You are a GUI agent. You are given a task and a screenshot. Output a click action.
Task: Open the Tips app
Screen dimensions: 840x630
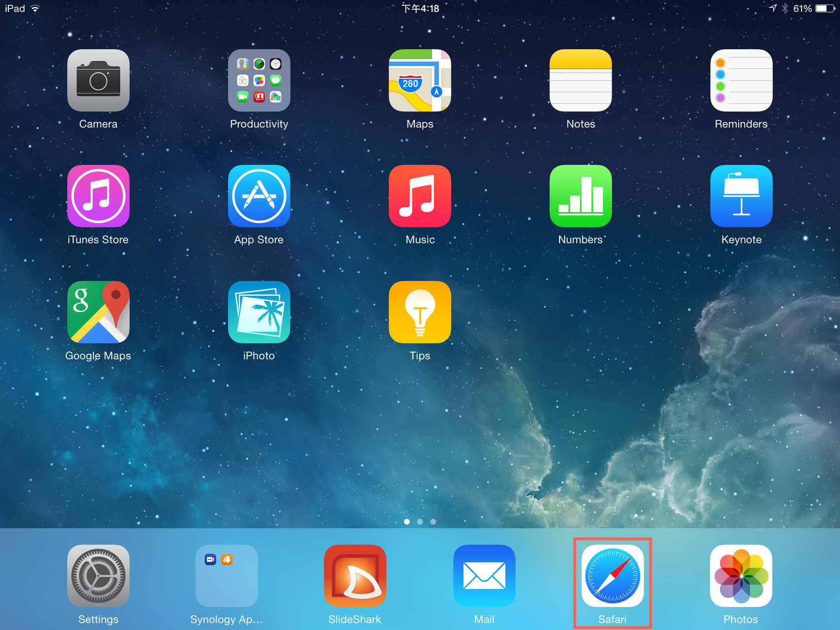tap(420, 312)
